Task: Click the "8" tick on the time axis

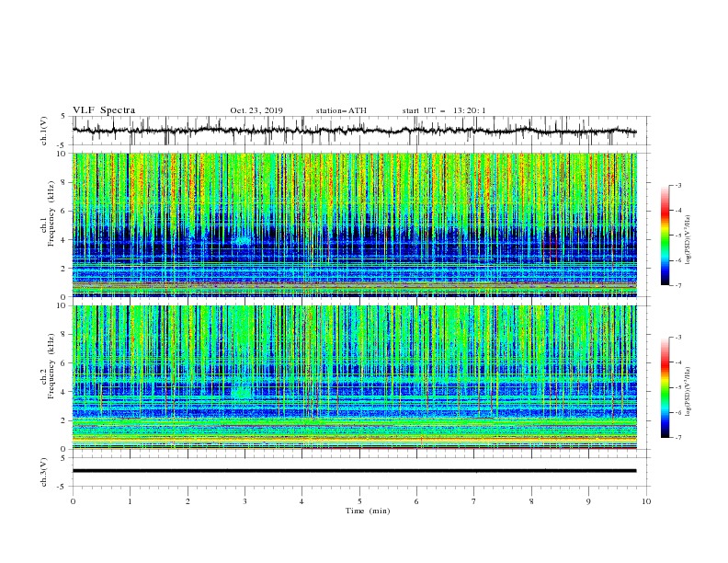Action: click(x=531, y=501)
